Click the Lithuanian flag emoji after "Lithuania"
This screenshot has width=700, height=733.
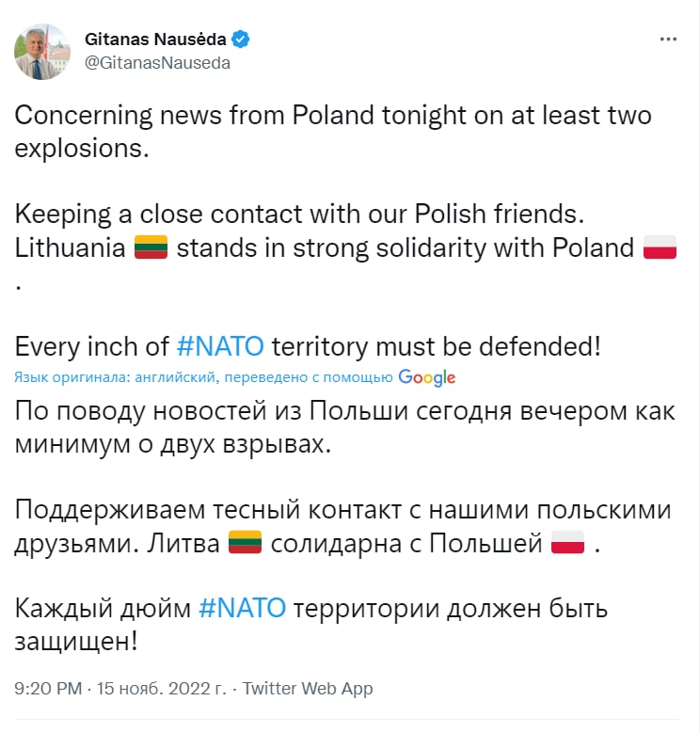151,248
